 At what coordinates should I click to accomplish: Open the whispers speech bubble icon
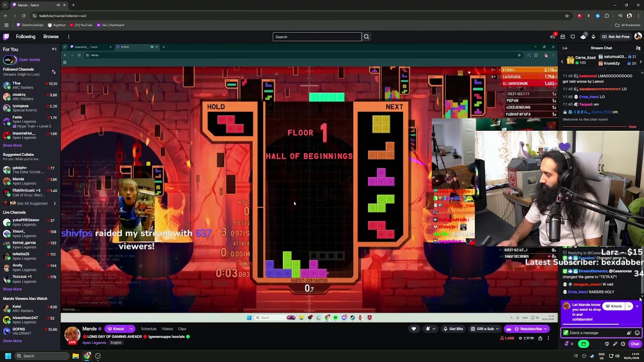coord(573,37)
